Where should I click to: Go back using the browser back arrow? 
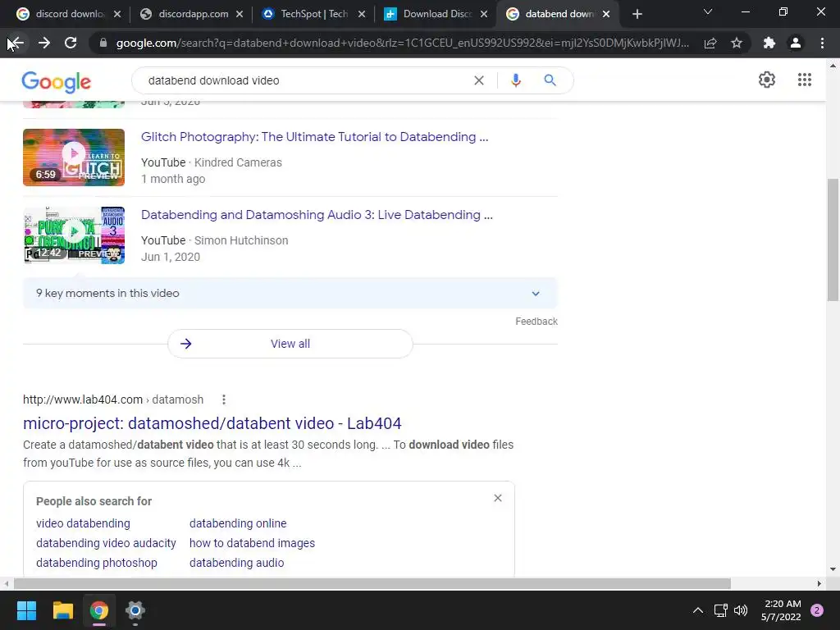coord(16,43)
